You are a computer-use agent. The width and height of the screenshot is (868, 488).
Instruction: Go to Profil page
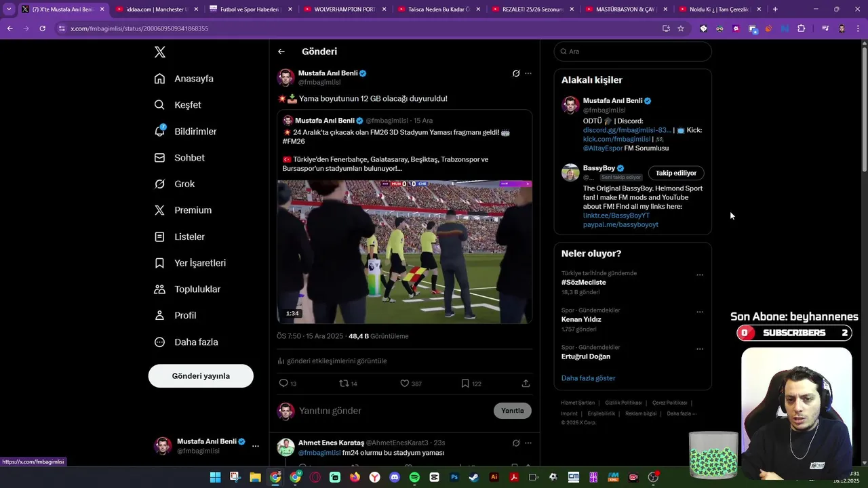(175, 316)
